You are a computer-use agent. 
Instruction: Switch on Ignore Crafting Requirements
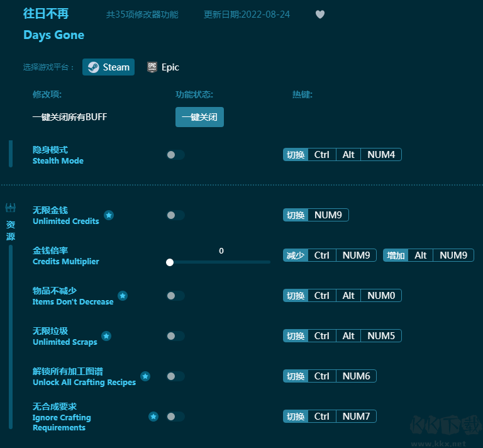(x=175, y=417)
